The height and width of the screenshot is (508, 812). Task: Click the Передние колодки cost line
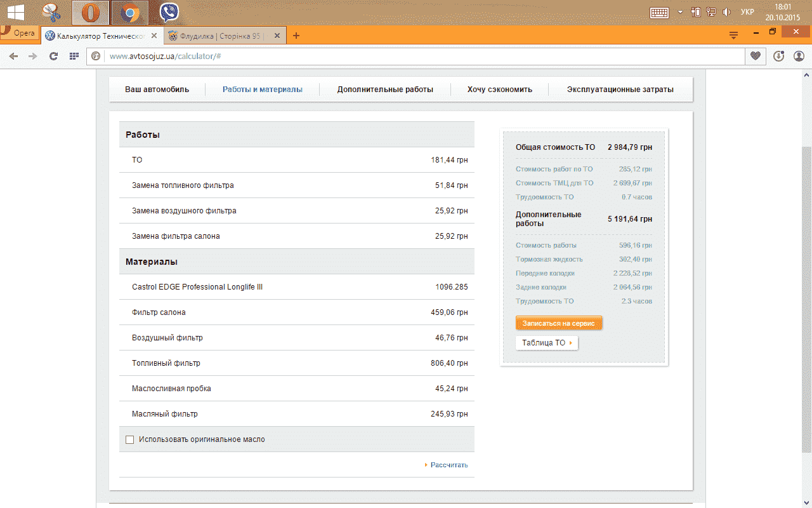584,273
